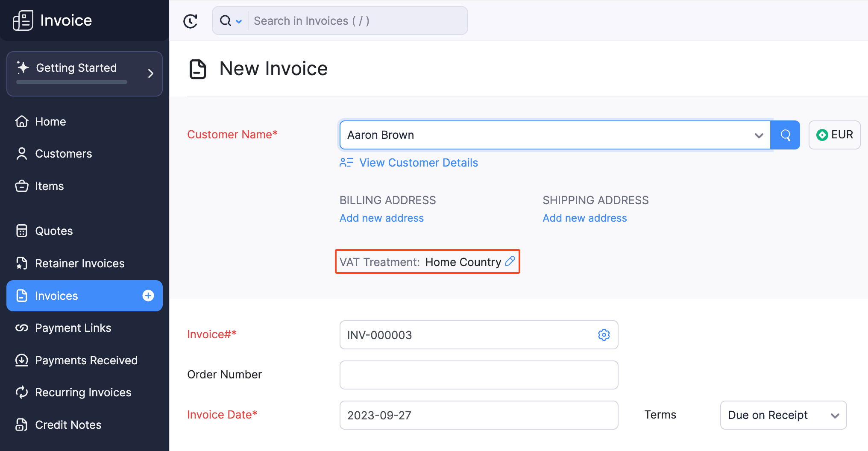This screenshot has width=868, height=451.
Task: Open the Credit Notes section
Action: pyautogui.click(x=68, y=425)
